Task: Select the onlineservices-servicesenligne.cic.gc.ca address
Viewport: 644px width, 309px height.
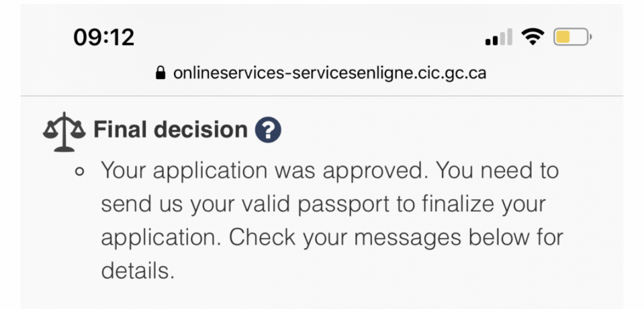Action: [x=330, y=73]
